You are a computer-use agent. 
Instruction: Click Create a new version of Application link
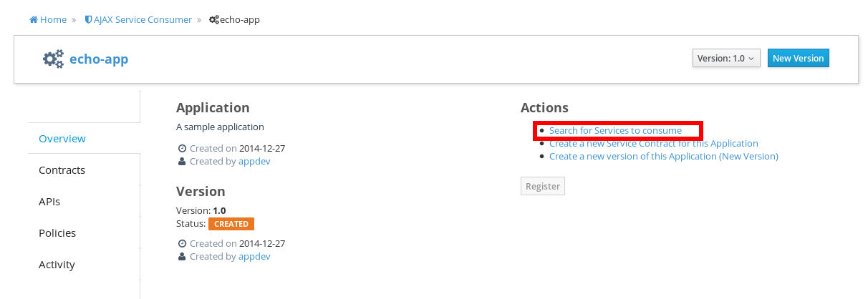point(664,156)
